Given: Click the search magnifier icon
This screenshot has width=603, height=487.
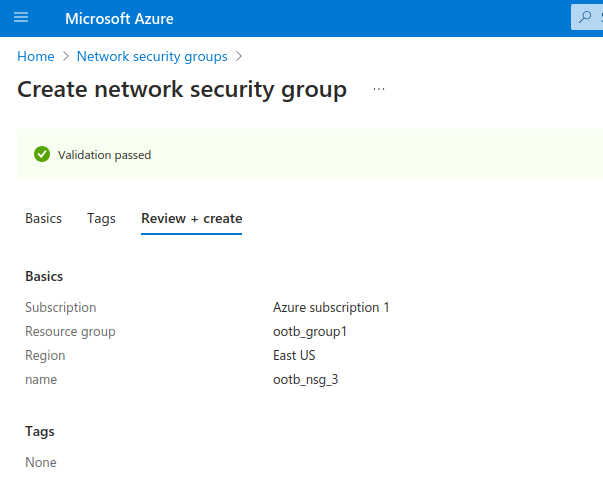Looking at the screenshot, I should tap(585, 18).
